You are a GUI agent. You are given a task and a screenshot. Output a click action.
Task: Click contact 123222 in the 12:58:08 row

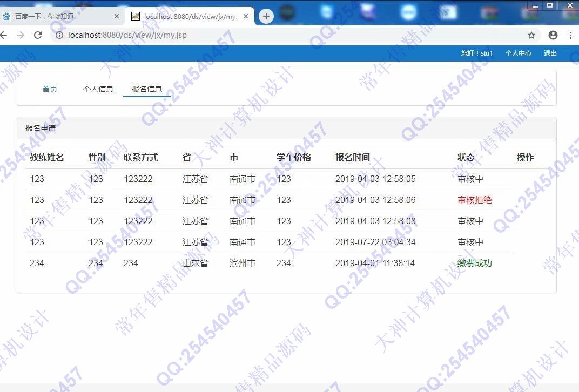click(138, 221)
